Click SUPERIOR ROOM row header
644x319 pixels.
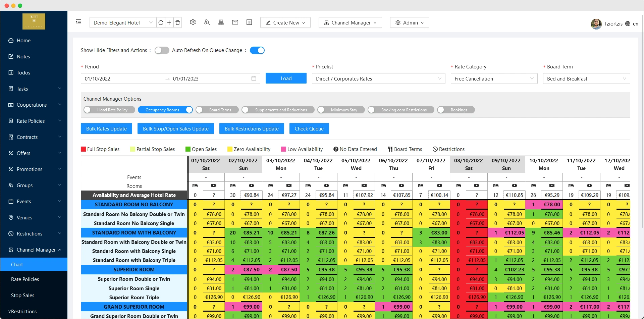pos(134,269)
